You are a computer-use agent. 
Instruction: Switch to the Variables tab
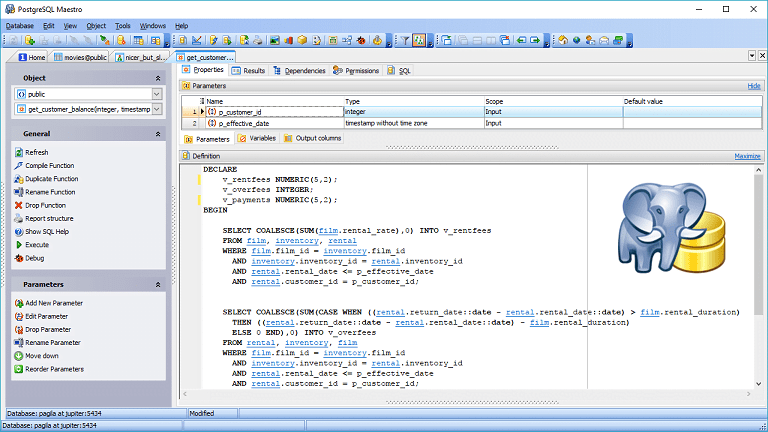tap(257, 138)
